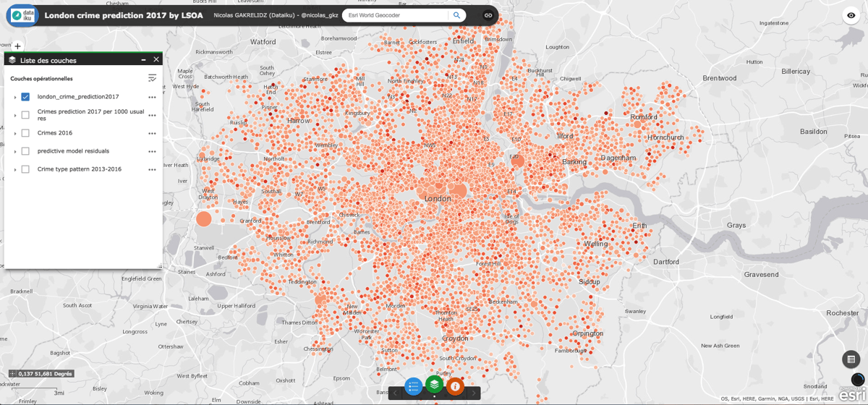The height and width of the screenshot is (405, 868).
Task: Enable the Crimes 2016 layer
Action: 25,133
